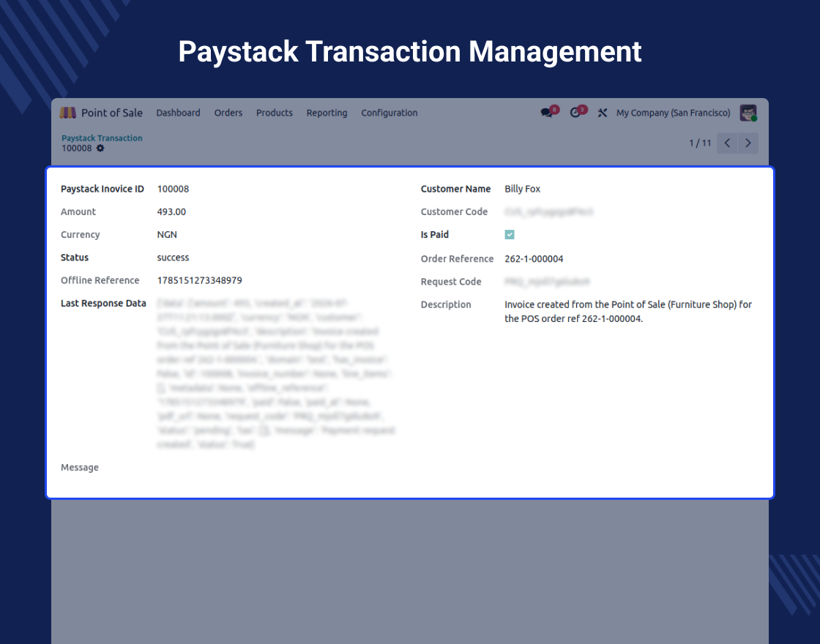Screen dimensions: 820x644
Task: Click the Customer Name label
Action: point(455,189)
